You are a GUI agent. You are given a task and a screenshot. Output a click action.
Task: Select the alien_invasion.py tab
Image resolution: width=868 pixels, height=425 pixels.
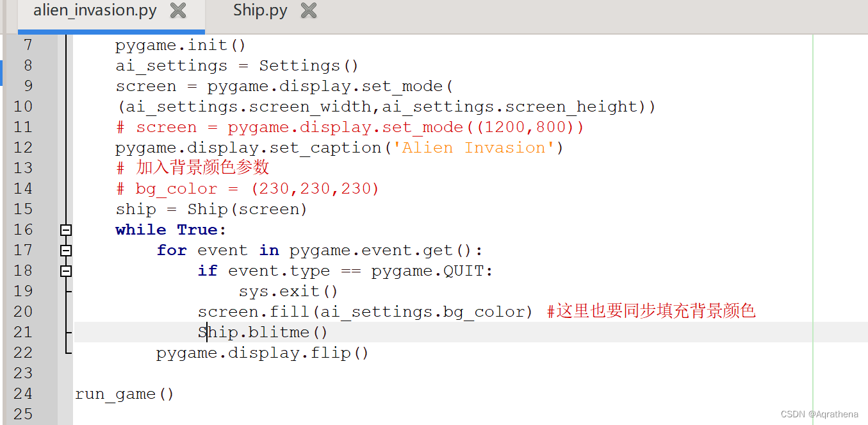(x=96, y=10)
